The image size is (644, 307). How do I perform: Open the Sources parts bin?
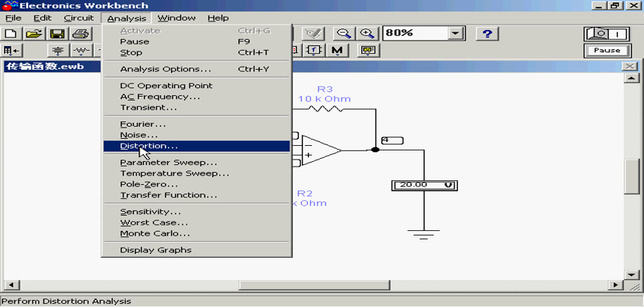click(x=58, y=51)
